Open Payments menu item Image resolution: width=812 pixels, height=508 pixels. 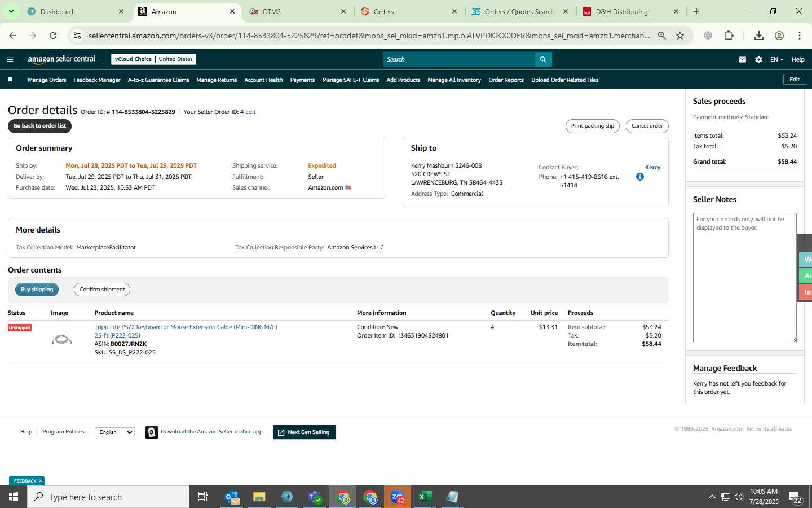pos(302,80)
